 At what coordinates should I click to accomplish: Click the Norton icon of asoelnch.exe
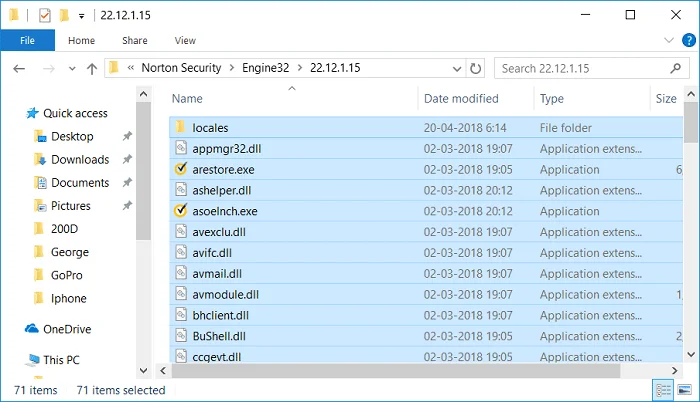point(180,210)
